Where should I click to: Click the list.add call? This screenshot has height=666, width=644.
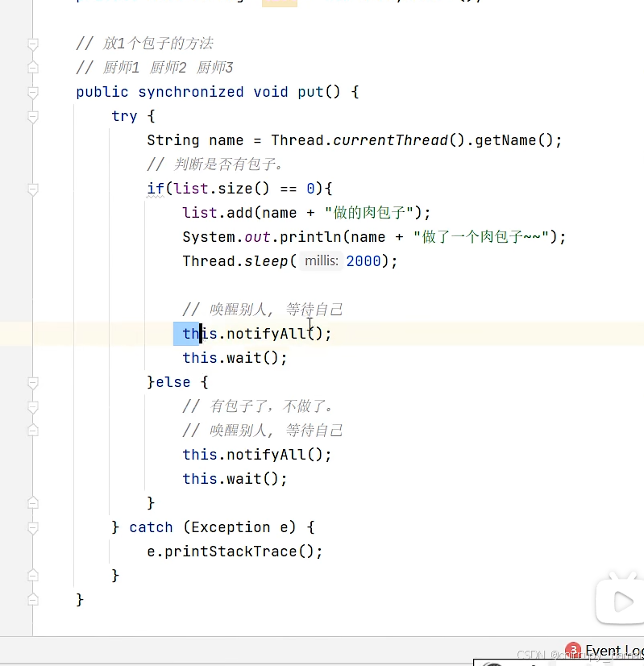click(218, 212)
